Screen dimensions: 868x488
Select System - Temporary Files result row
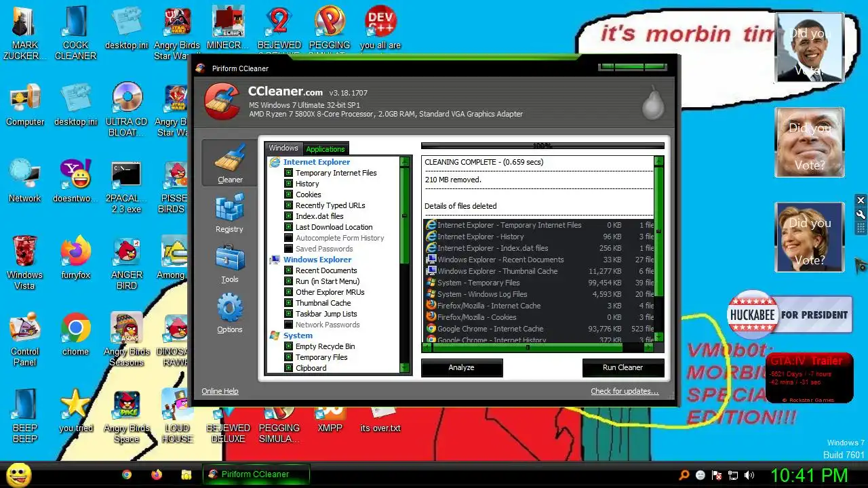pyautogui.click(x=538, y=283)
